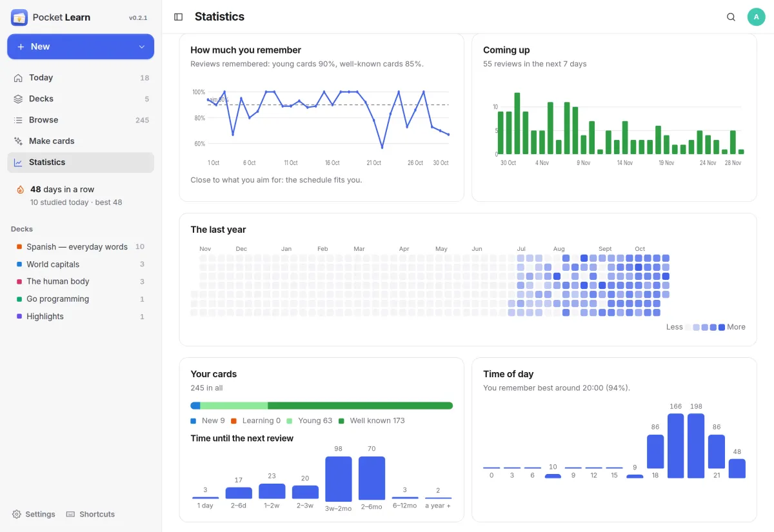Open the Browse page
The height and width of the screenshot is (532, 774).
click(81, 120)
